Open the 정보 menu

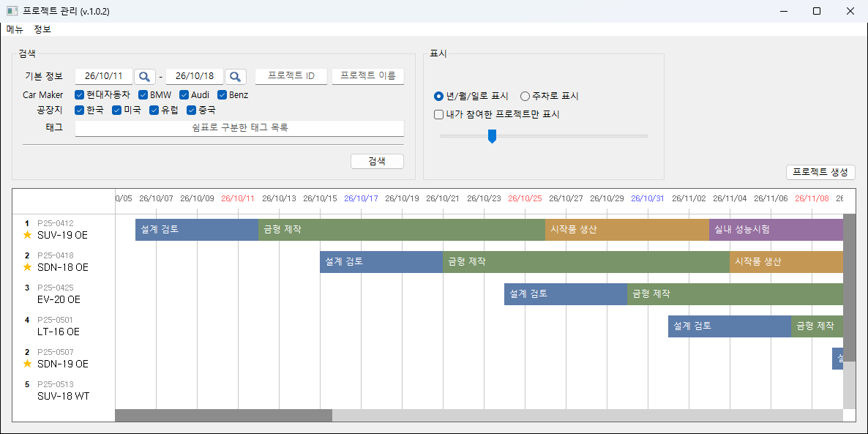click(42, 29)
